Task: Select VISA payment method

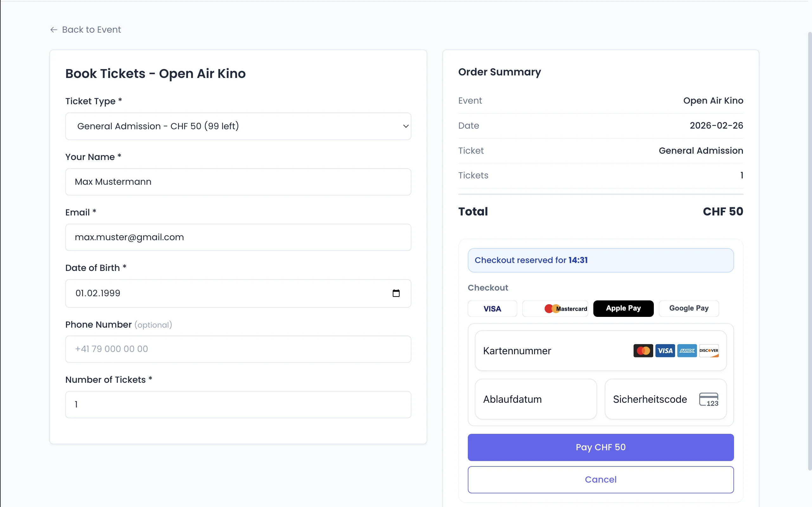Action: [492, 309]
